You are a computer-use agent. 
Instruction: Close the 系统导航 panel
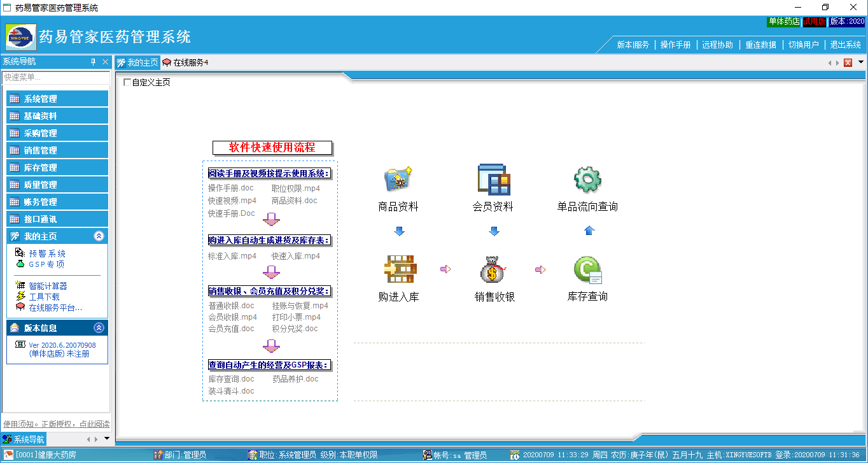click(x=106, y=62)
